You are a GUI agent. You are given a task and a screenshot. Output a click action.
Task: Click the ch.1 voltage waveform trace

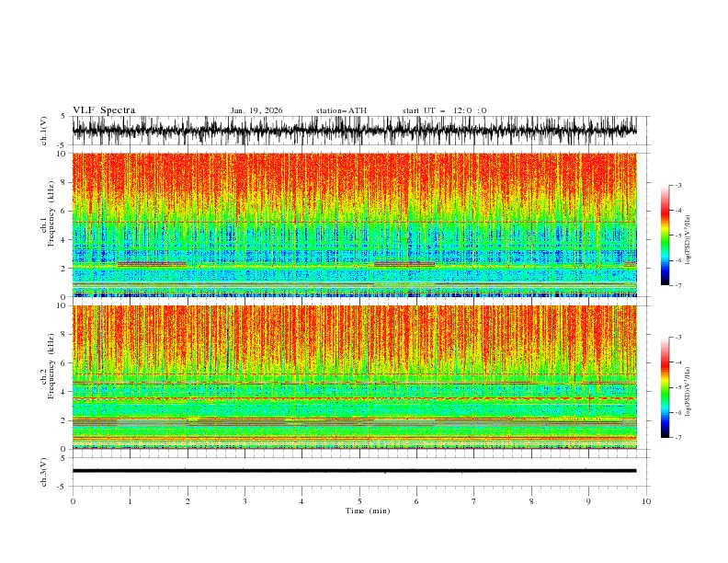pyautogui.click(x=354, y=131)
